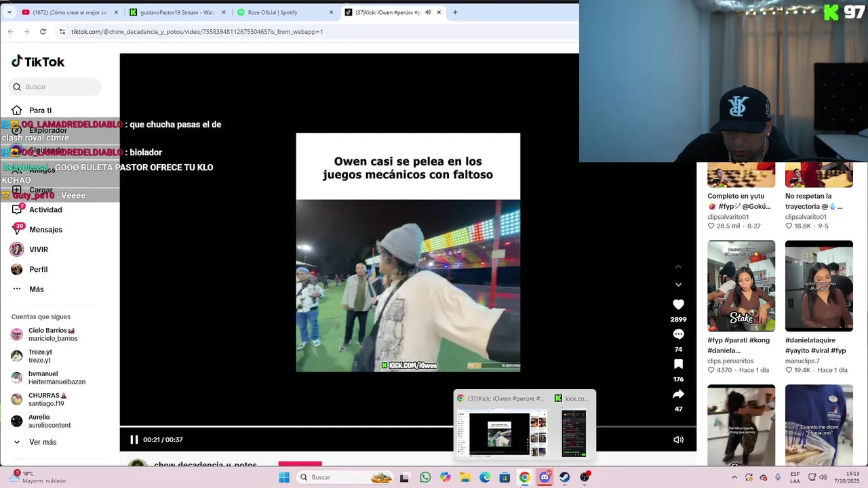Share the video using the arrow icon
This screenshot has width=868, height=488.
coord(678,394)
